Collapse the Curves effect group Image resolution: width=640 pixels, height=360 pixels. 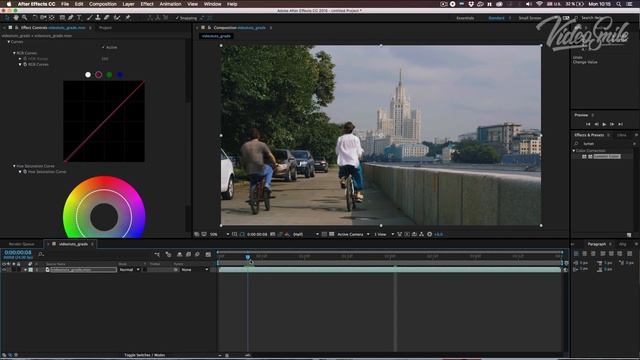click(9, 42)
